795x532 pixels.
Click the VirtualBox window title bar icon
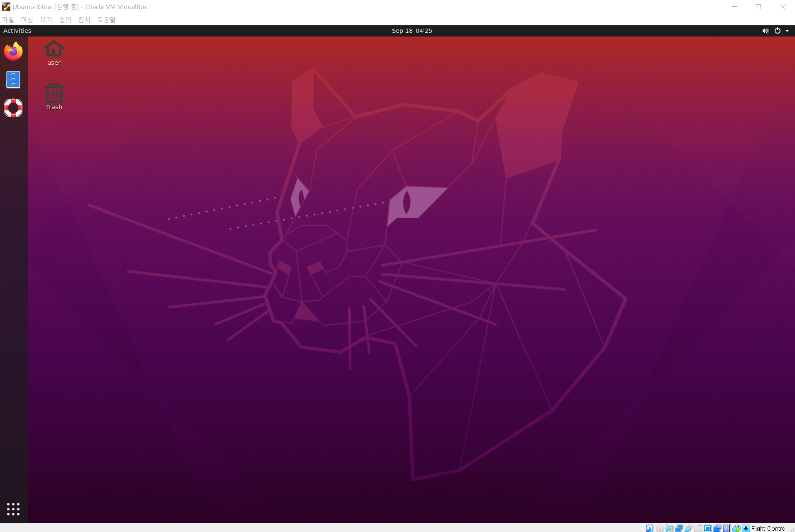(6, 7)
